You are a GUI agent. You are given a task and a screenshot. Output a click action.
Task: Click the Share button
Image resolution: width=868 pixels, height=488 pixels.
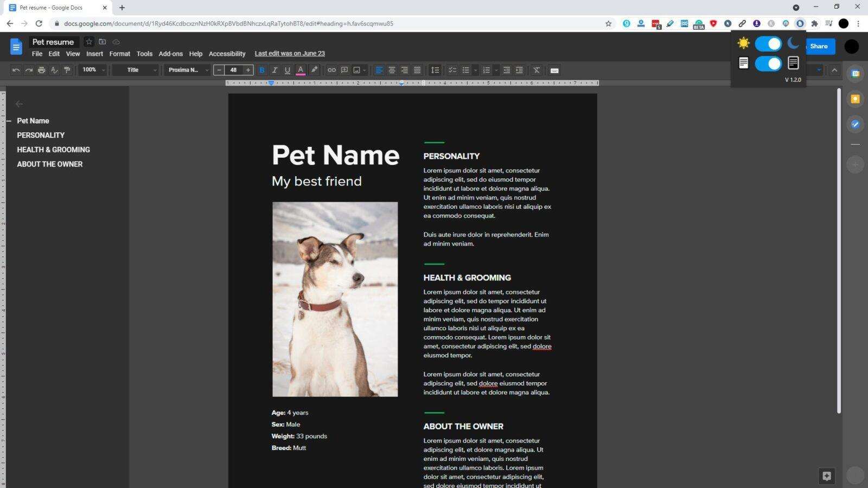[x=819, y=46]
